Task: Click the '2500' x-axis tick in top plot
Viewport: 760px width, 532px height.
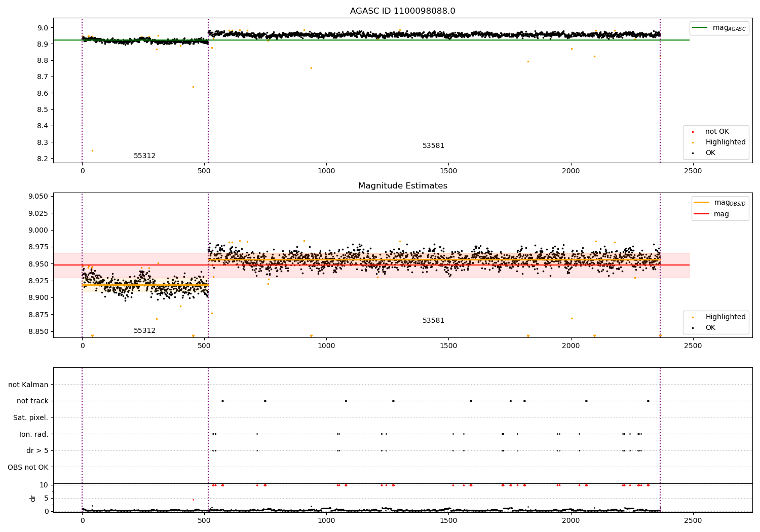Action: (x=693, y=171)
